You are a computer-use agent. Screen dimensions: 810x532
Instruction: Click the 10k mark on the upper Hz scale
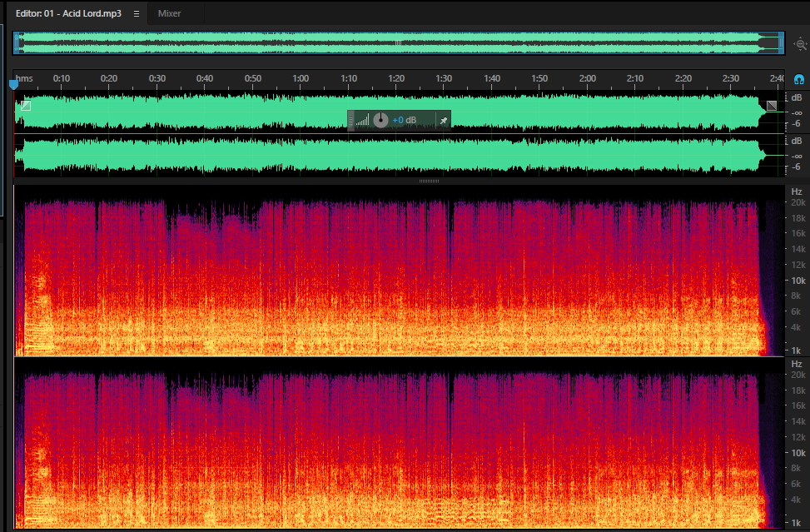coord(798,281)
